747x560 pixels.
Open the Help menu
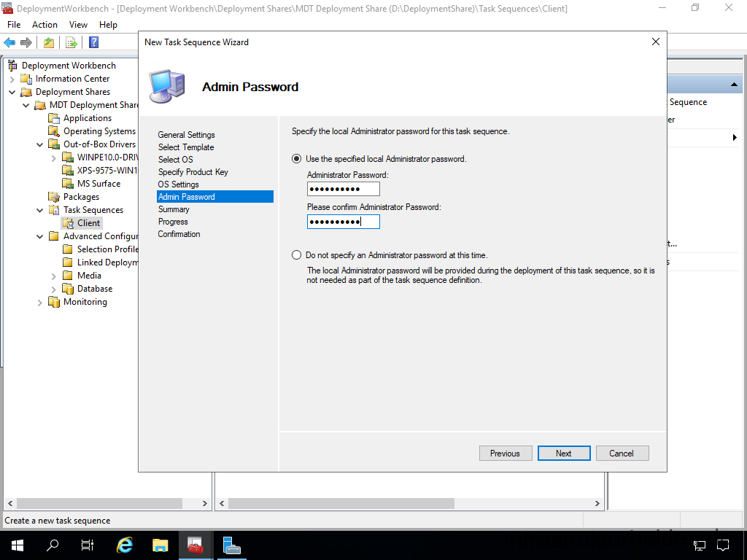[x=108, y=25]
